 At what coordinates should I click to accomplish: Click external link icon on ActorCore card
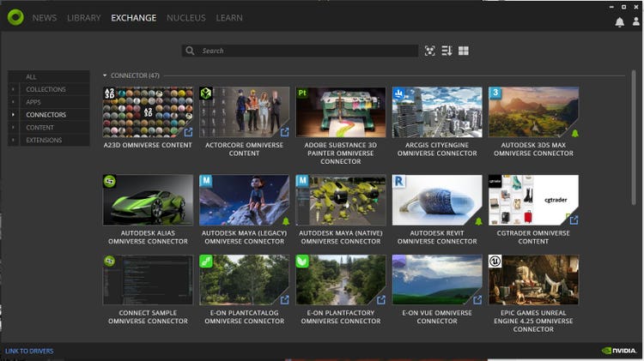click(284, 132)
